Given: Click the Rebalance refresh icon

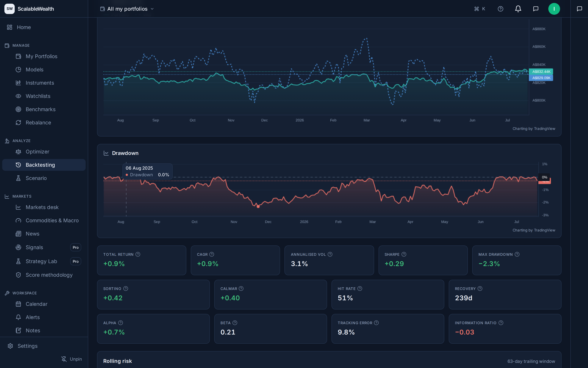Looking at the screenshot, I should coord(18,123).
